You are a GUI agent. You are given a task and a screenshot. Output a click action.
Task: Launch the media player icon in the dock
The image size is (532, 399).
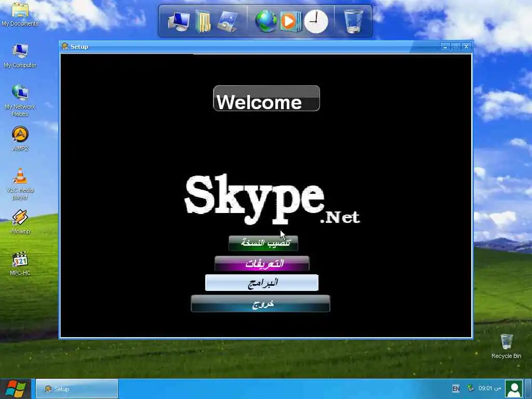click(290, 21)
